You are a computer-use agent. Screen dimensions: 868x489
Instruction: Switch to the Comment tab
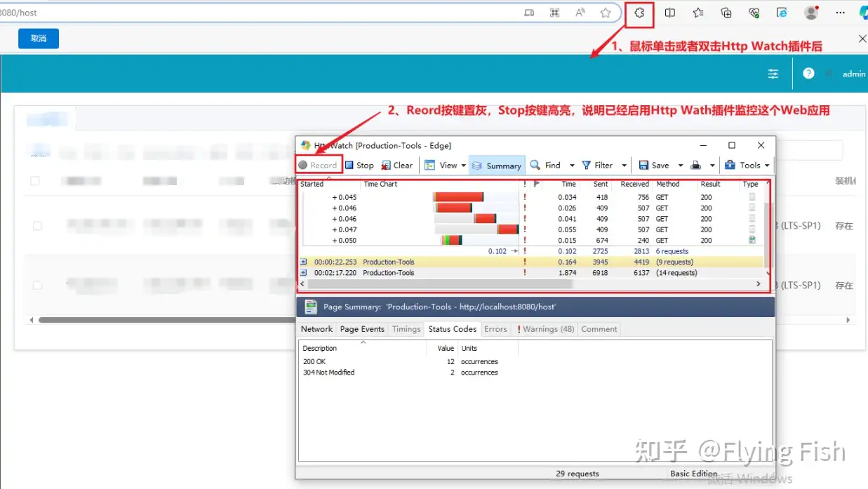click(599, 329)
